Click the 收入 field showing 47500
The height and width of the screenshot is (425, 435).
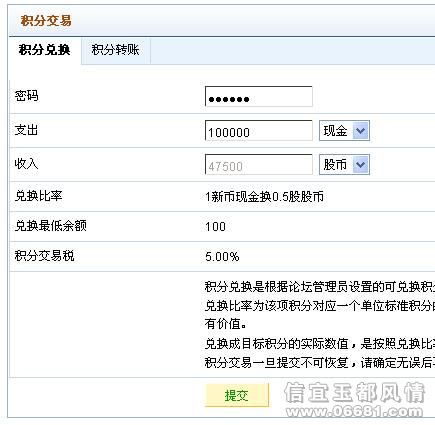(x=259, y=164)
